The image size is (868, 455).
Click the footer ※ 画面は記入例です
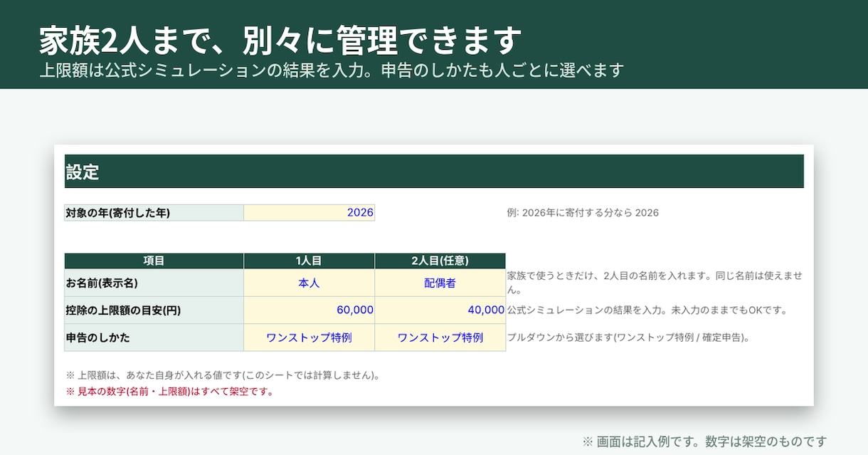pos(704,441)
